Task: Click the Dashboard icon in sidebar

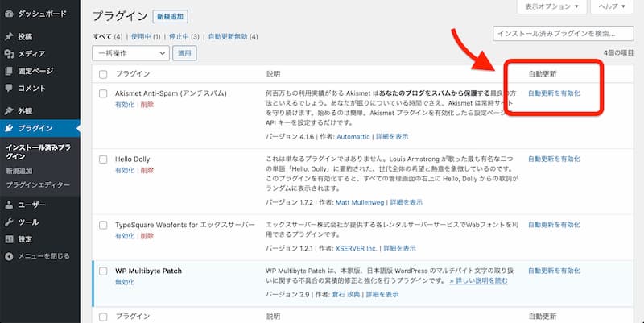Action: point(9,14)
